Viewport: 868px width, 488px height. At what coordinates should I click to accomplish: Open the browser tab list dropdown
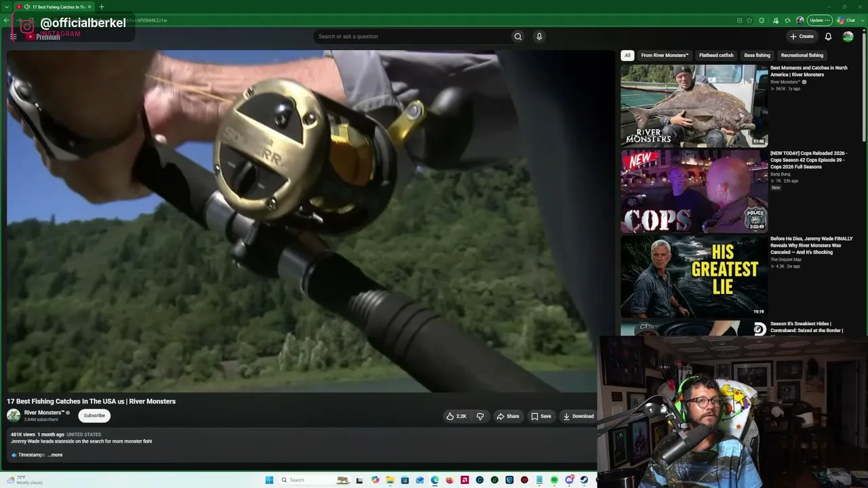point(6,7)
